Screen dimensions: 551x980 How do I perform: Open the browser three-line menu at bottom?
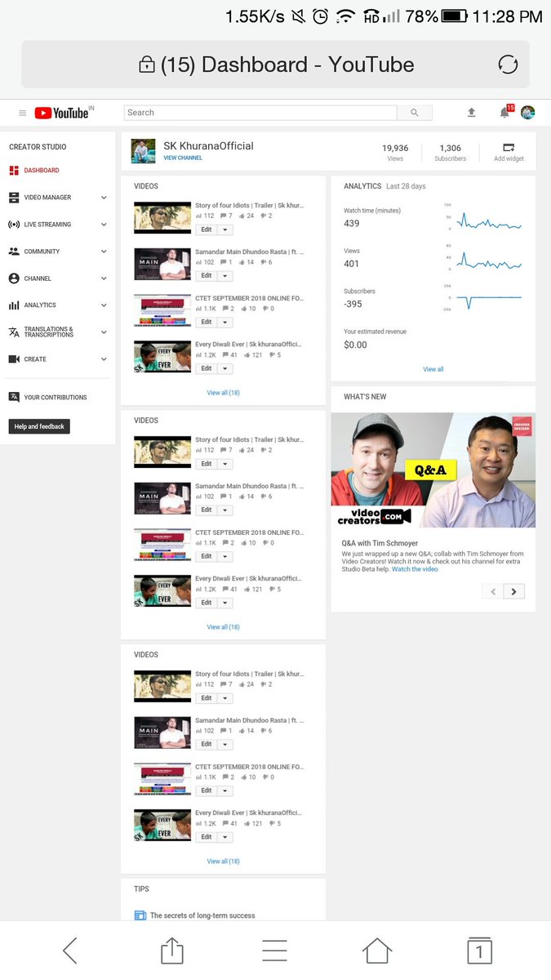tap(274, 951)
